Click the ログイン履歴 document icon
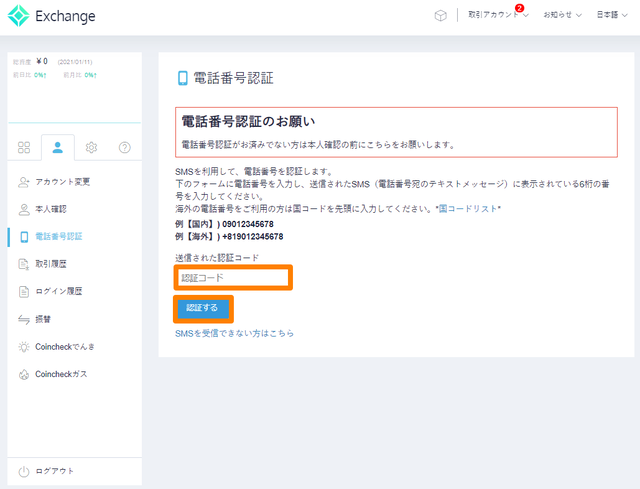Viewport: 640px width, 489px height. [x=24, y=292]
